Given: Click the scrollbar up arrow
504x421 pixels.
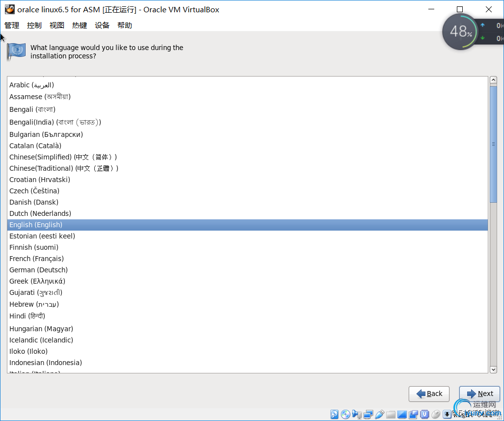Looking at the screenshot, I should 493,80.
